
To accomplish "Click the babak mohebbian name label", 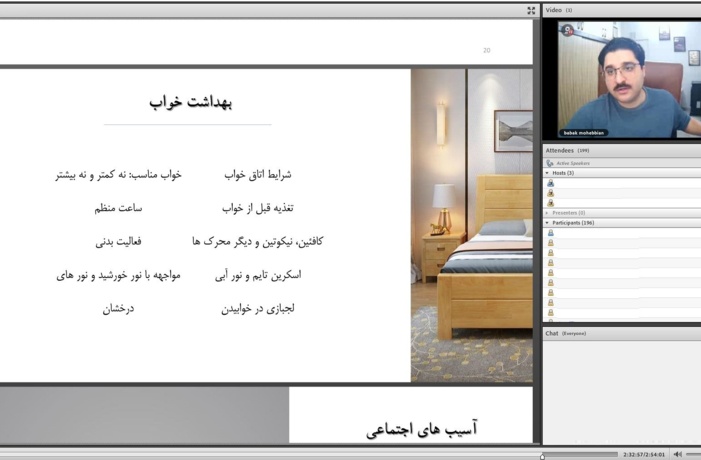I will click(x=583, y=133).
